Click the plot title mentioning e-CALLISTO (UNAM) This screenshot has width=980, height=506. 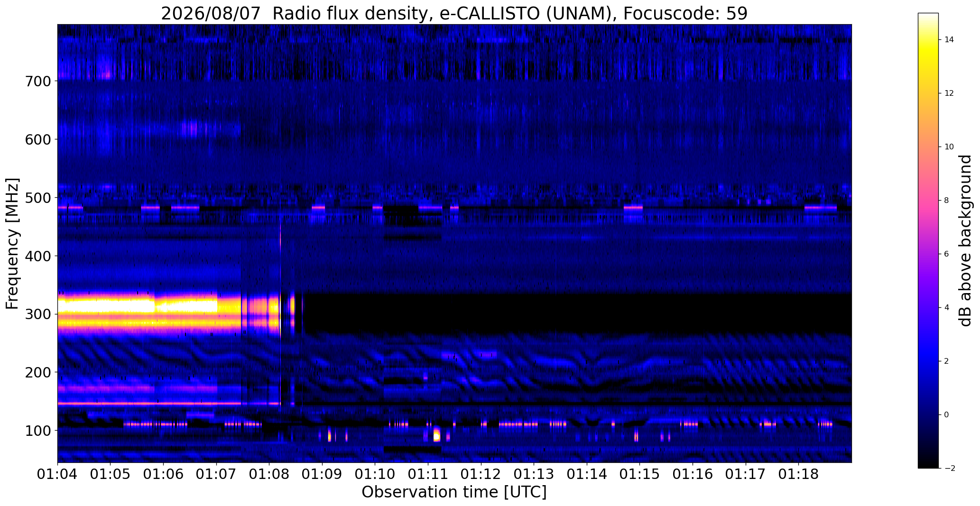pos(454,13)
